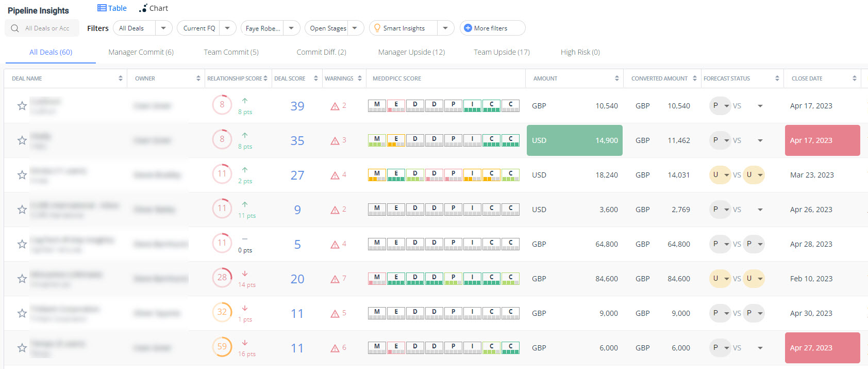The height and width of the screenshot is (369, 868).
Task: Switch to Chart view
Action: (154, 8)
